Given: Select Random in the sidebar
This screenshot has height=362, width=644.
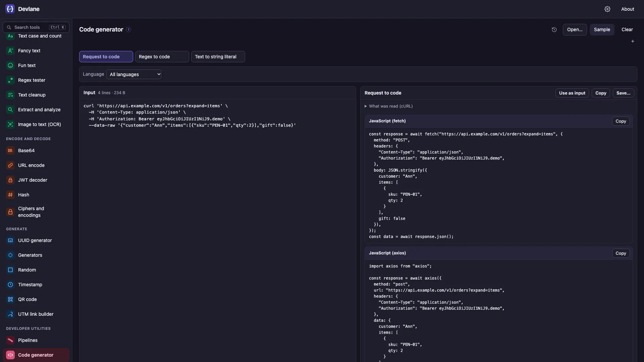Looking at the screenshot, I should click(36, 270).
